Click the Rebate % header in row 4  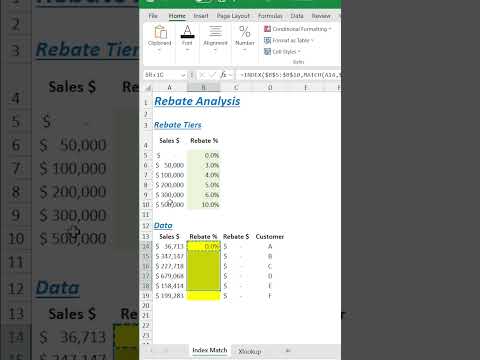point(204,141)
